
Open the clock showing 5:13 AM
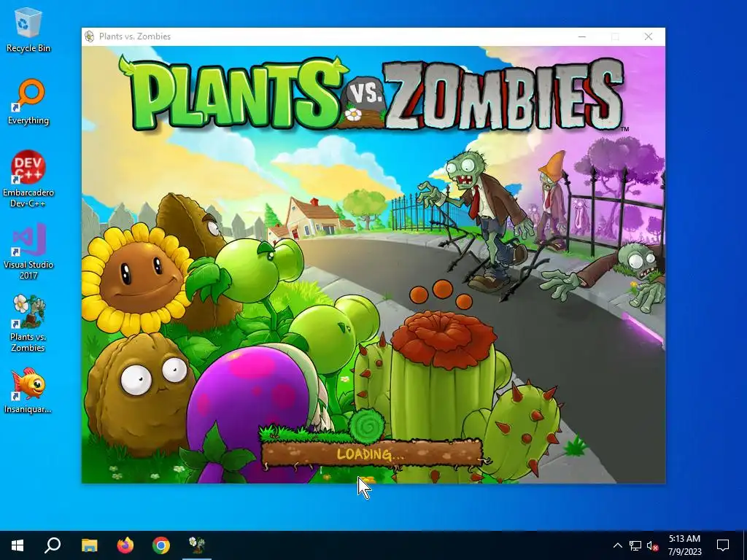tap(684, 545)
